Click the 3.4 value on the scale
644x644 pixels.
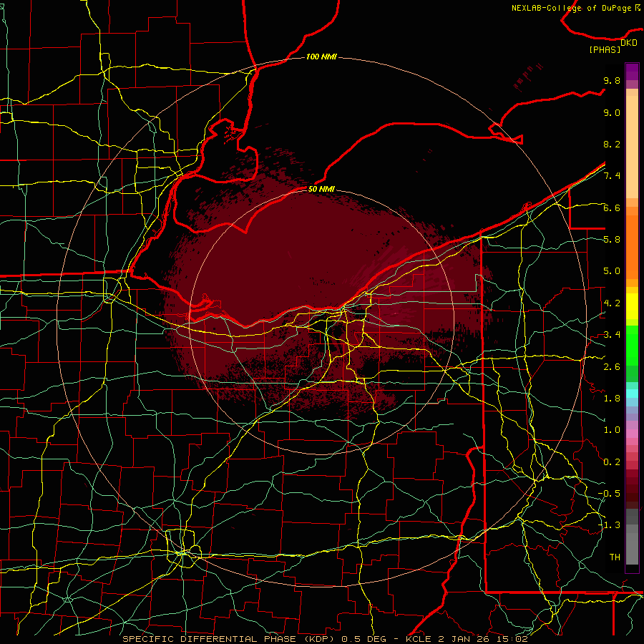point(612,335)
